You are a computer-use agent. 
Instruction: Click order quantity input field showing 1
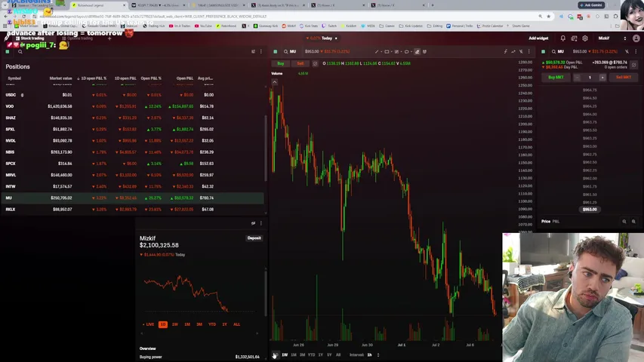coord(590,78)
